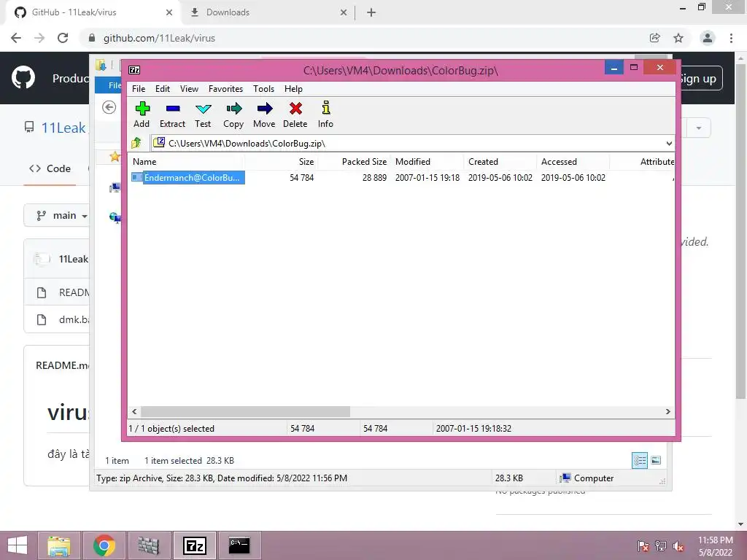
Task: Run the Test archive tool
Action: point(203,114)
